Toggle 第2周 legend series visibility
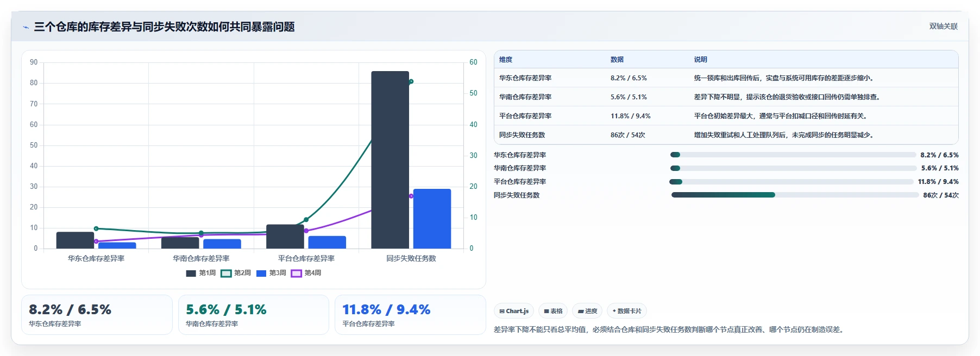This screenshot has height=356, width=980. coord(236,273)
